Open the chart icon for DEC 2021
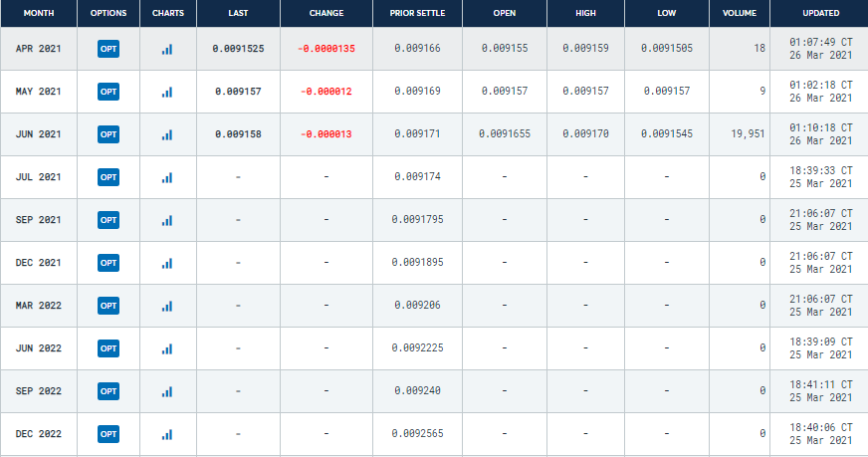This screenshot has height=457, width=868. (x=167, y=263)
